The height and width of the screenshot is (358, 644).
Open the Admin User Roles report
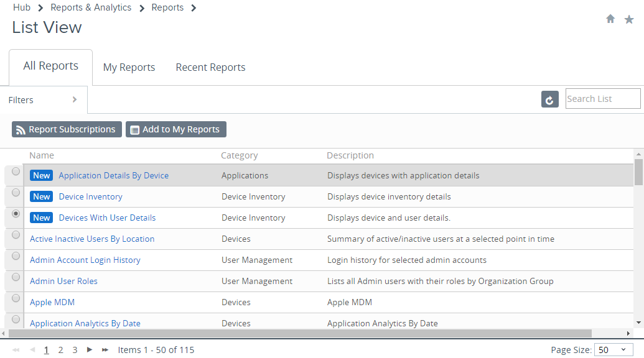coord(63,282)
